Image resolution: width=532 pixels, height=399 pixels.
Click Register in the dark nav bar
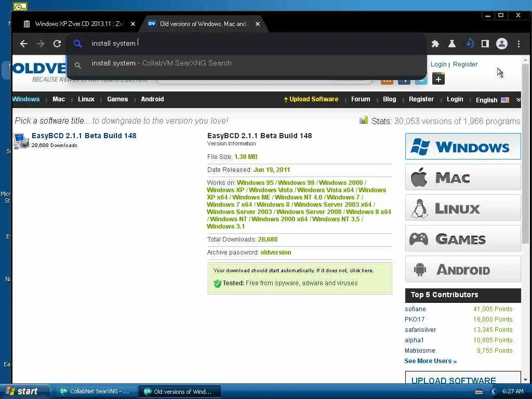[x=421, y=99]
